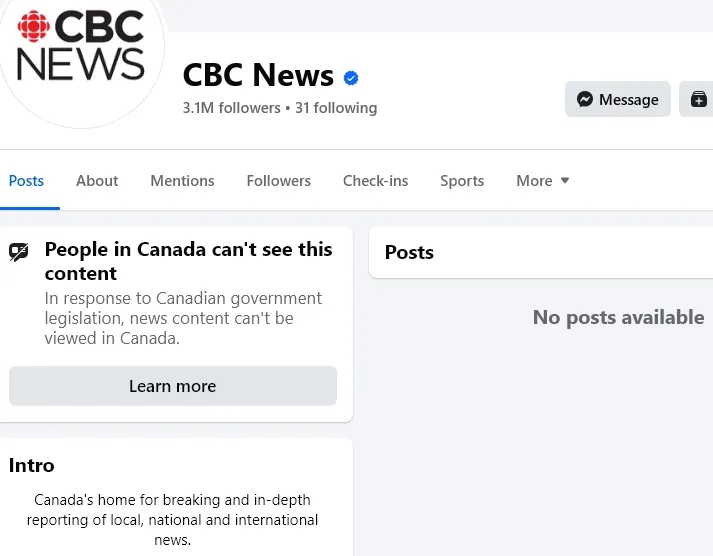713x556 pixels.
Task: Go to the Followers tab
Action: click(x=278, y=181)
